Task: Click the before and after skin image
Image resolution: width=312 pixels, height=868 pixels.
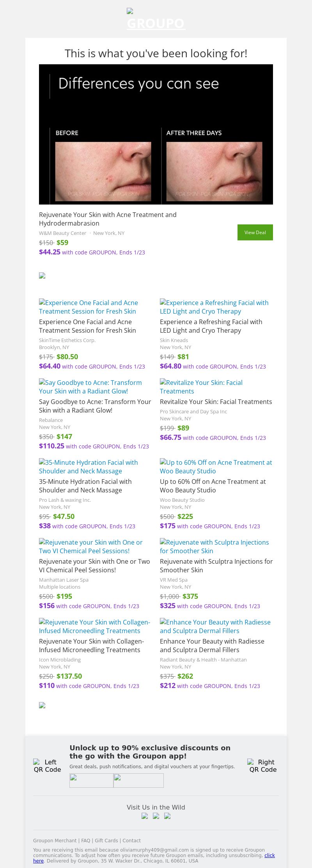Action: [x=156, y=134]
